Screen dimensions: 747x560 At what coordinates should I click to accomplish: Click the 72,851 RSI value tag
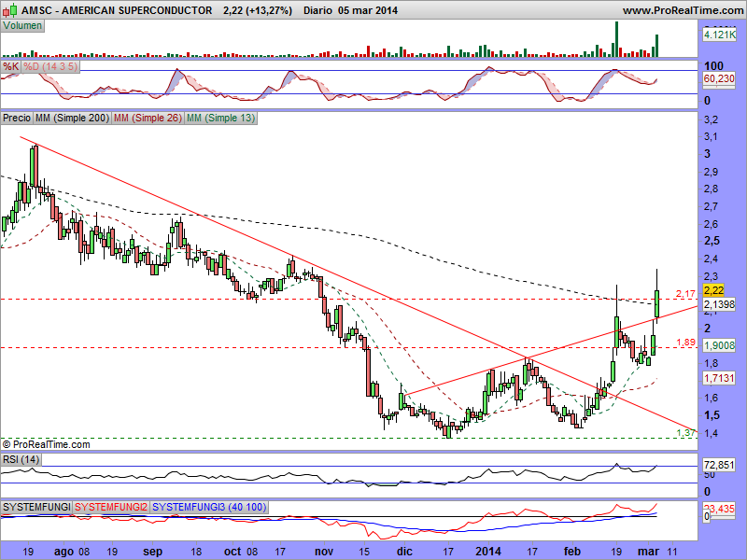(719, 464)
